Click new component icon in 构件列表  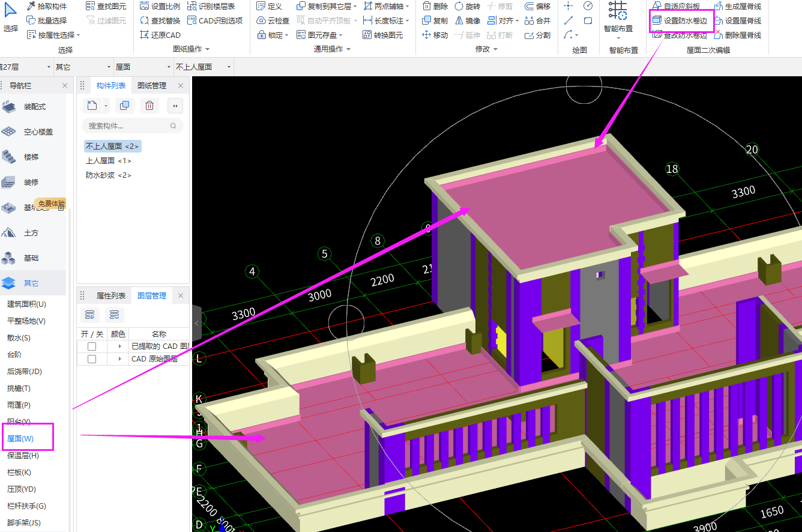[x=92, y=106]
